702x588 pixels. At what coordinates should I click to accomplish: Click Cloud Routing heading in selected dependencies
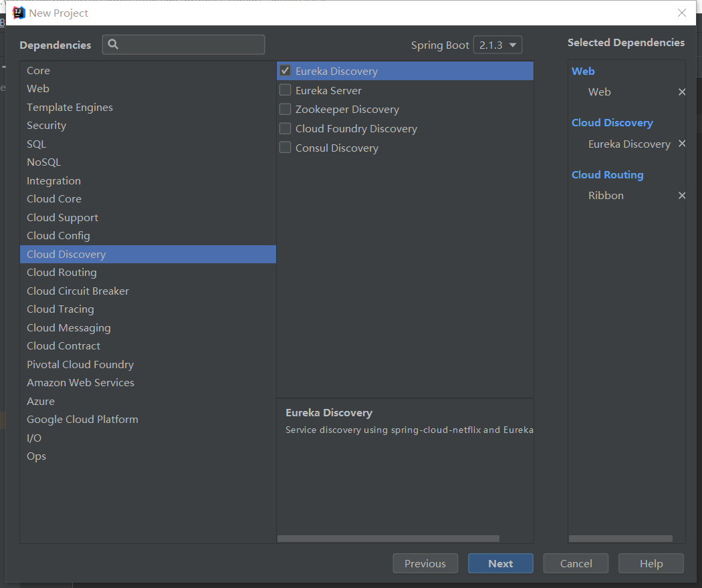608,175
